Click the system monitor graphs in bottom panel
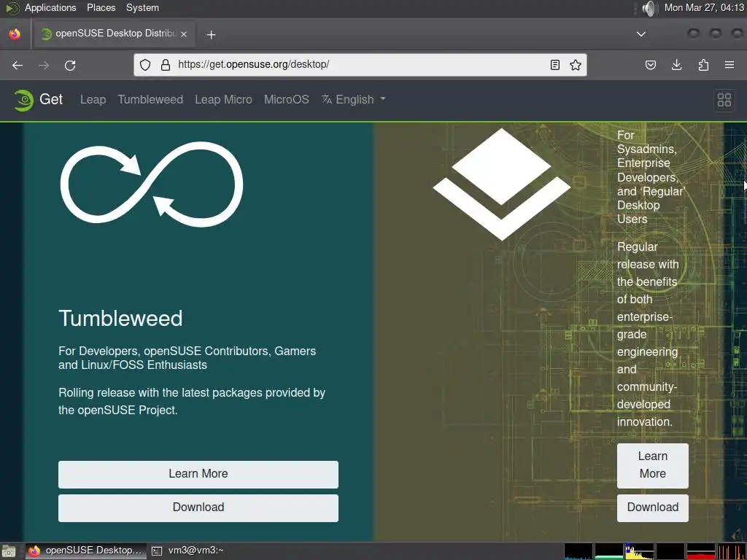 point(655,551)
